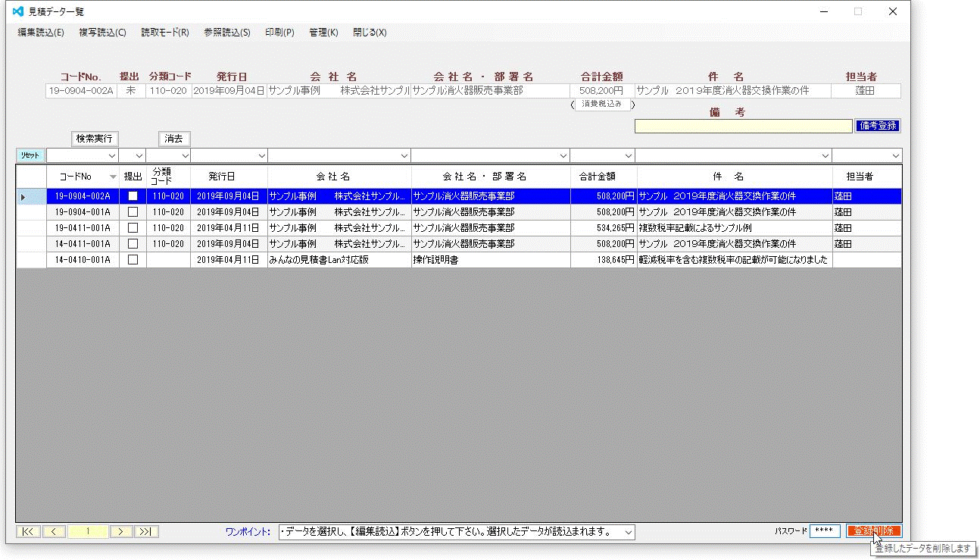Click the リセット button
This screenshot has width=980, height=560.
coord(30,155)
